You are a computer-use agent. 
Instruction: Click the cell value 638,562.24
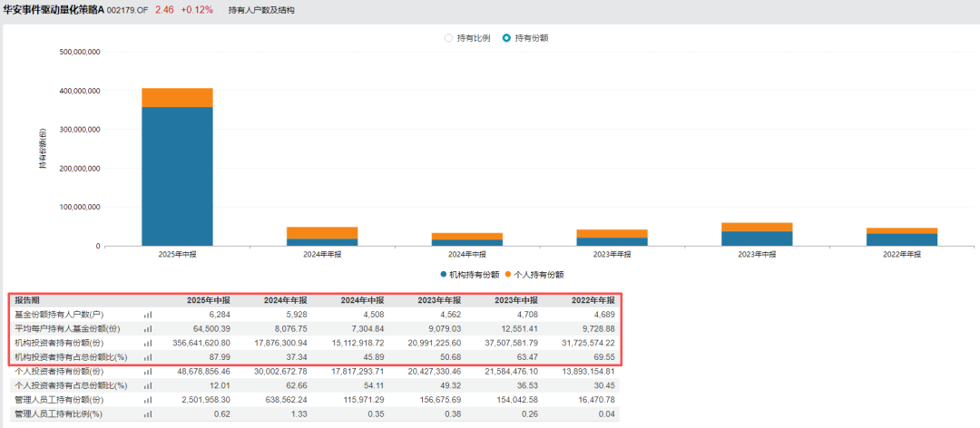coord(286,400)
